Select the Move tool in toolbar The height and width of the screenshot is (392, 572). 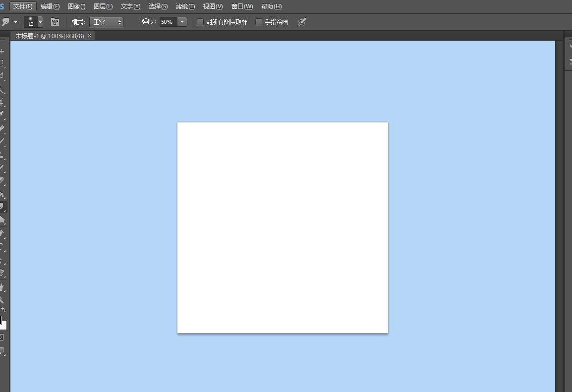click(2, 52)
